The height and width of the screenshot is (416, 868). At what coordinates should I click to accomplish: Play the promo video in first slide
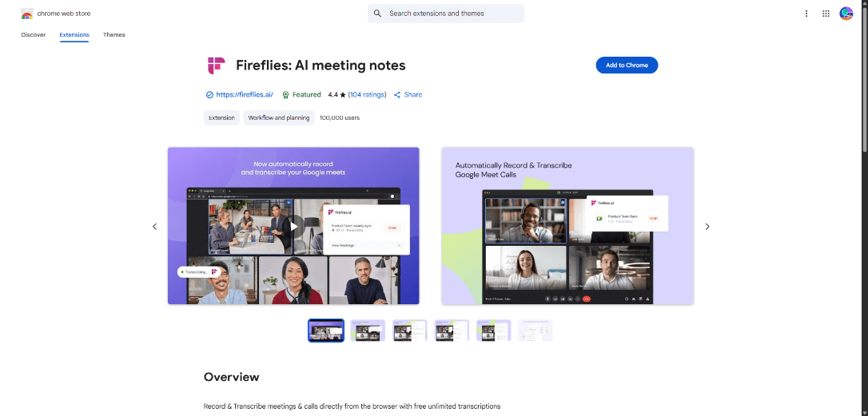point(293,226)
